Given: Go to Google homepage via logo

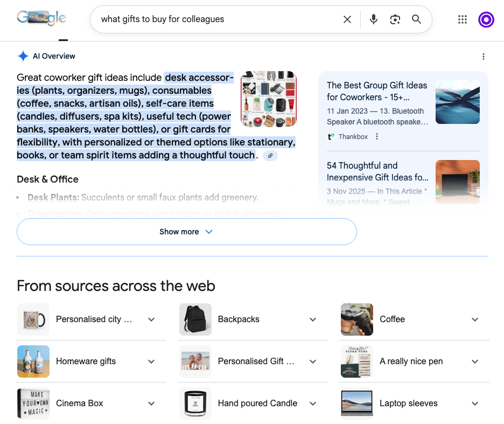Looking at the screenshot, I should click(x=41, y=19).
